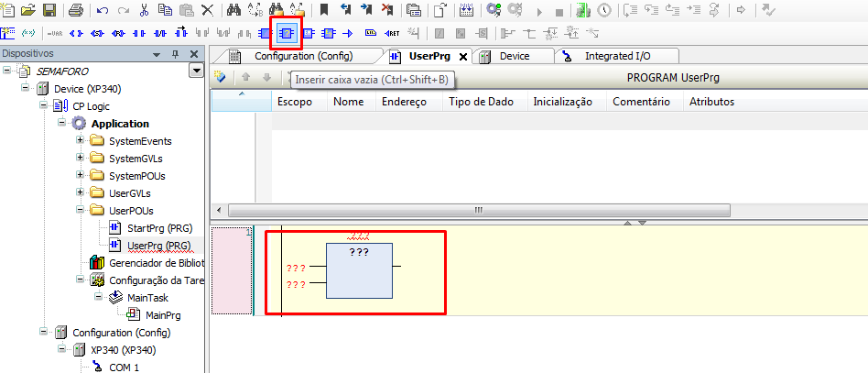
Task: Click the empty ??? box in ladder network
Action: click(359, 270)
